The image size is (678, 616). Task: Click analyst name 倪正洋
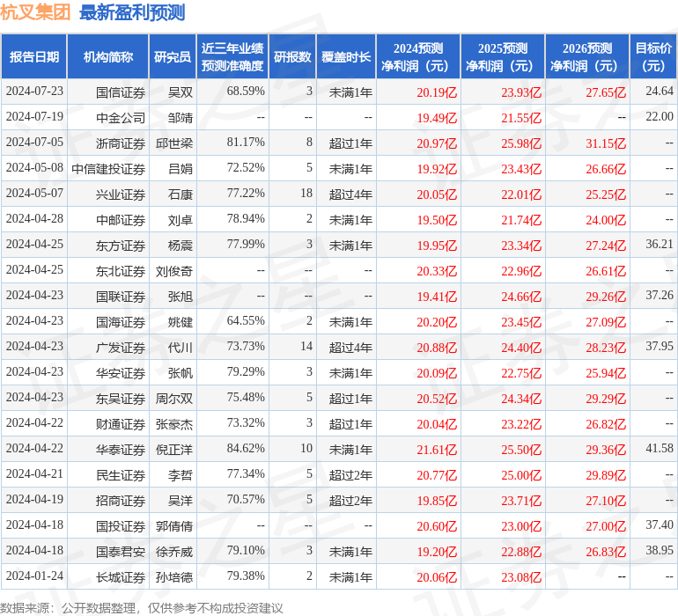tap(174, 449)
